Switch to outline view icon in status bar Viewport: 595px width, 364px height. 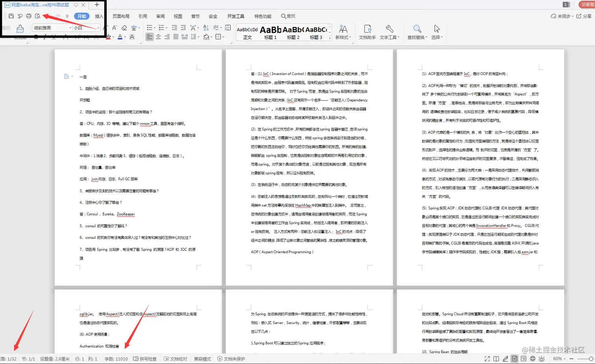tap(523, 359)
